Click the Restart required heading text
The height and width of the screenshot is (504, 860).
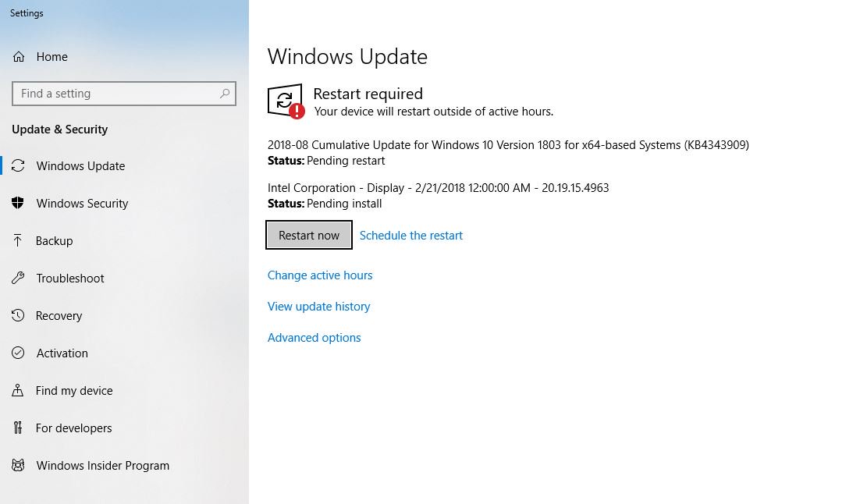pos(368,94)
